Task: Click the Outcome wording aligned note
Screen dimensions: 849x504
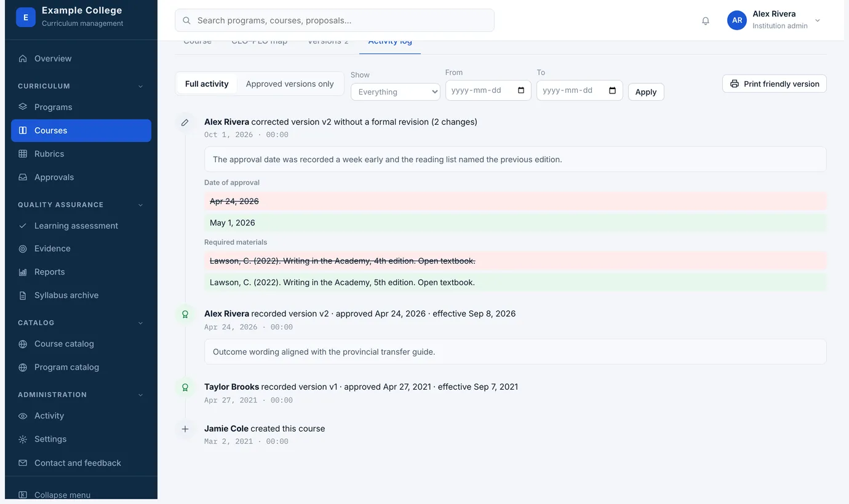Action: tap(515, 352)
